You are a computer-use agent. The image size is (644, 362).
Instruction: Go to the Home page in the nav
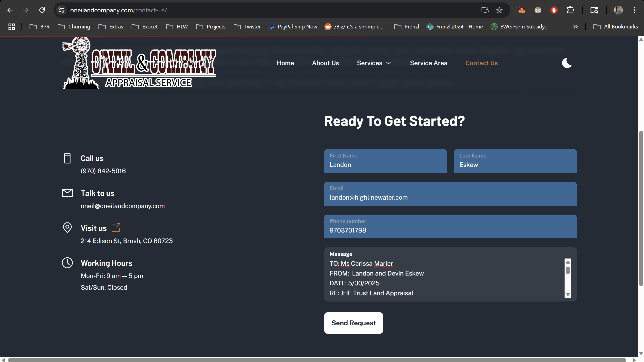click(x=285, y=63)
